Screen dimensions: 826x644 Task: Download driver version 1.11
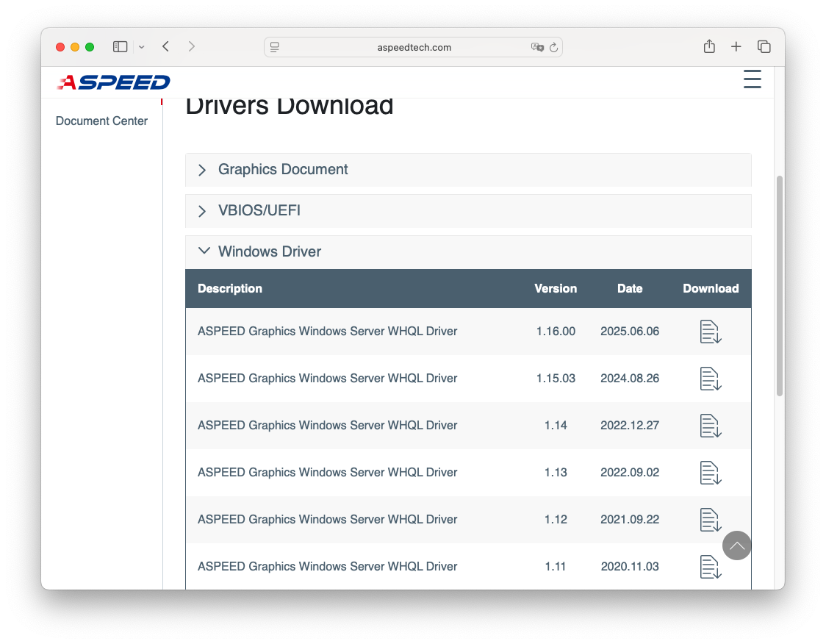[x=710, y=567]
